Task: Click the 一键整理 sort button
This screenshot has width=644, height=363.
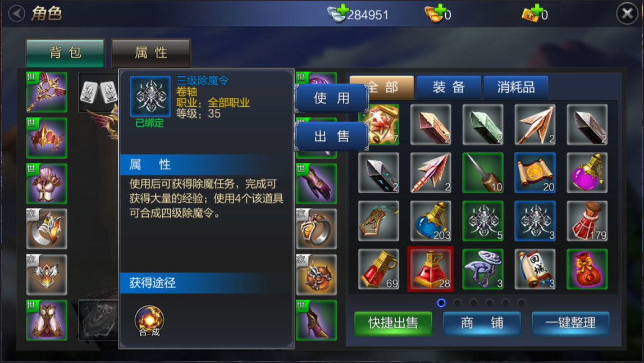Action: click(570, 323)
